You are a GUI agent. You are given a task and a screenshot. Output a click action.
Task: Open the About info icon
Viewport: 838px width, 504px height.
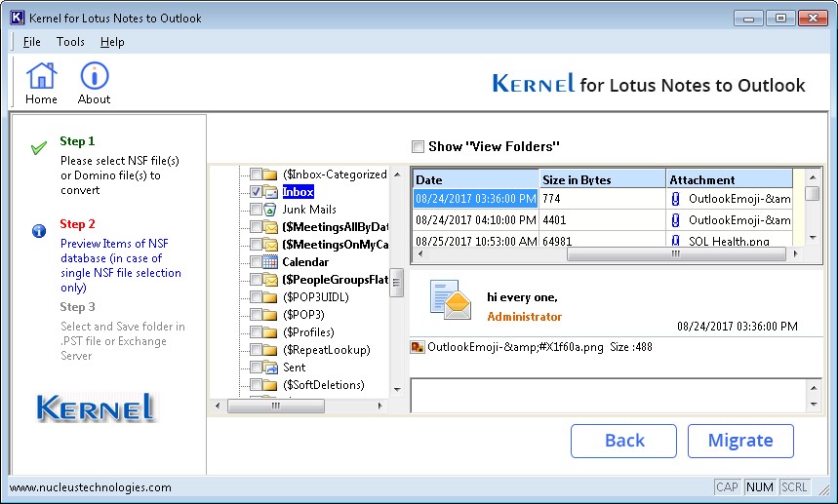click(94, 76)
